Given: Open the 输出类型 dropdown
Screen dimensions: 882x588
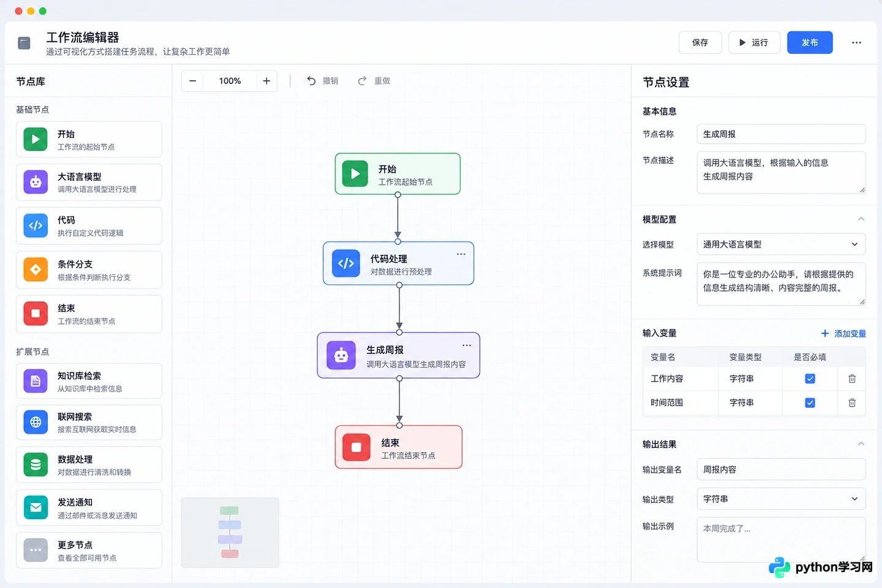Looking at the screenshot, I should coord(782,499).
